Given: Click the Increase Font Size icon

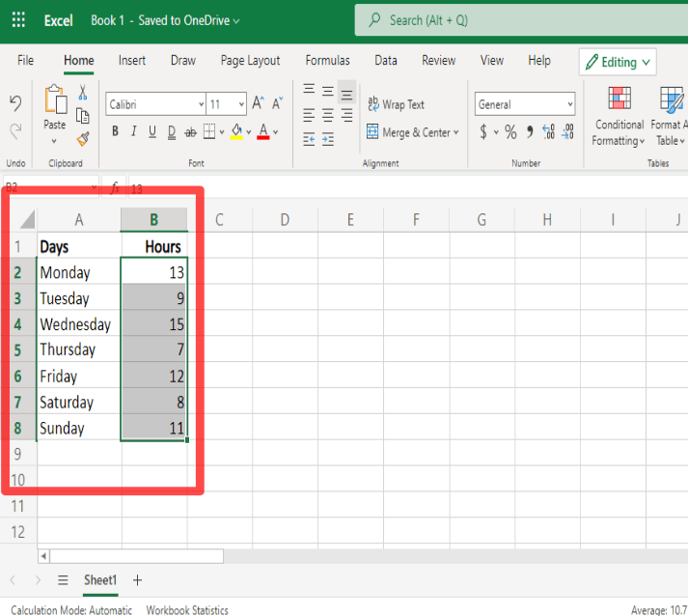Looking at the screenshot, I should pyautogui.click(x=258, y=103).
